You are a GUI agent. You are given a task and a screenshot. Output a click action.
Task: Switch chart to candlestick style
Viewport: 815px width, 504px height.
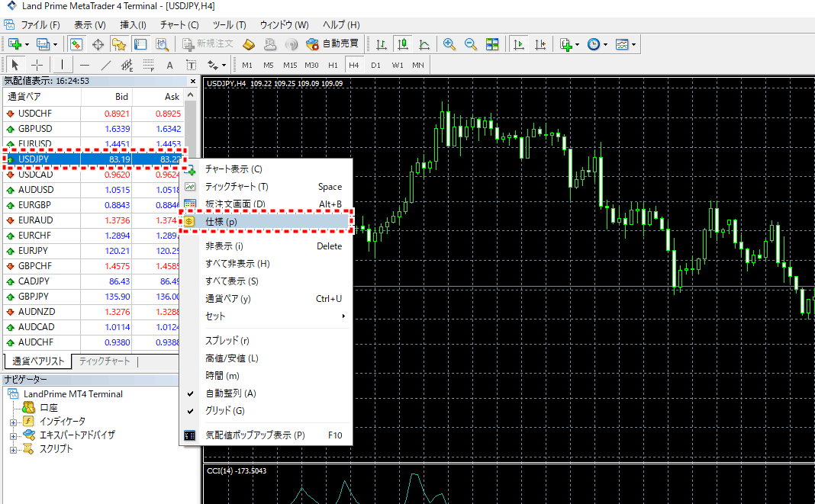403,44
